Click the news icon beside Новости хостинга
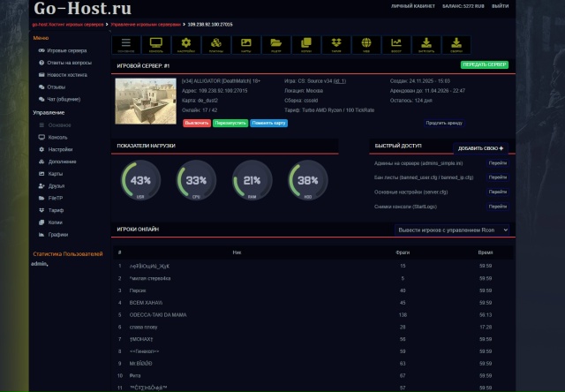 click(x=41, y=75)
